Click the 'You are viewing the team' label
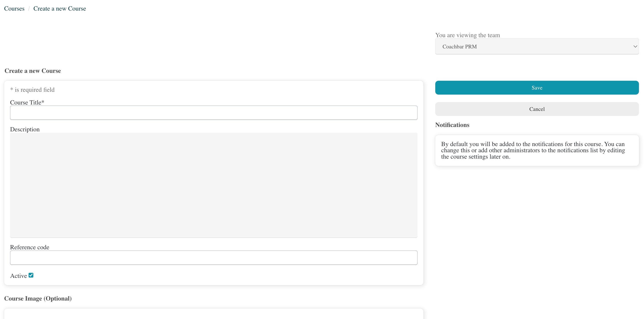This screenshot has width=644, height=319. pos(468,35)
